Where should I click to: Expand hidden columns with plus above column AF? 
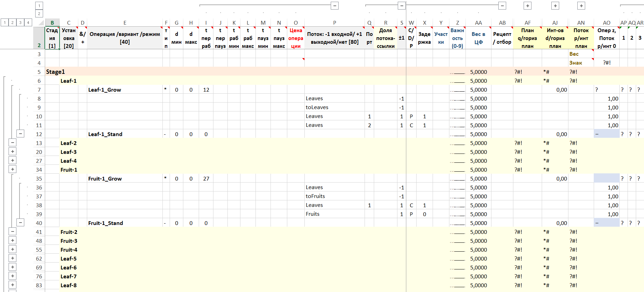[528, 5]
